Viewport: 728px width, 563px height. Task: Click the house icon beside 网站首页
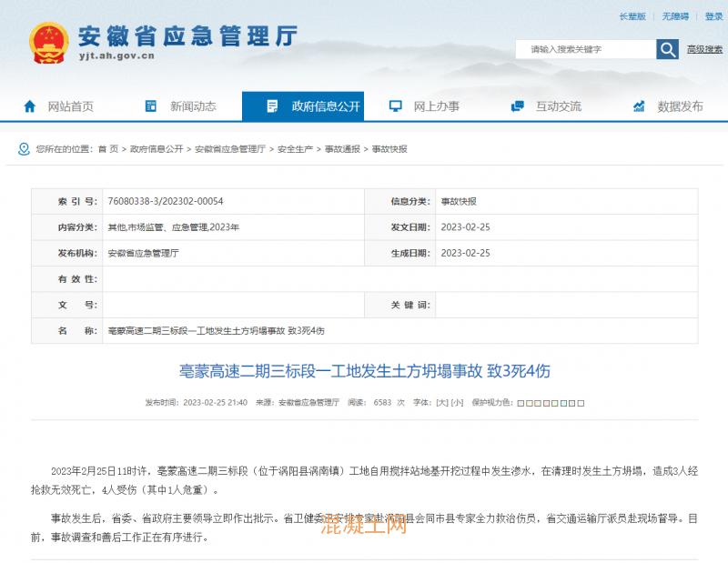tap(30, 106)
